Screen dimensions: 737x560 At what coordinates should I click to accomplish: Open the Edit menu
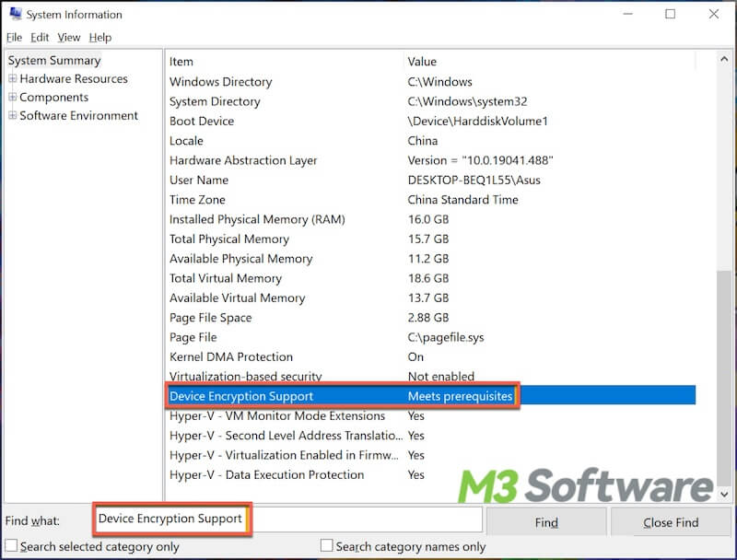coord(40,38)
